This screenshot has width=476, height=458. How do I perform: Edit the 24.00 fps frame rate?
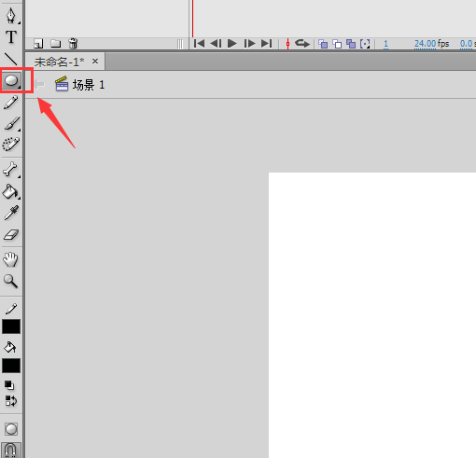pyautogui.click(x=425, y=44)
